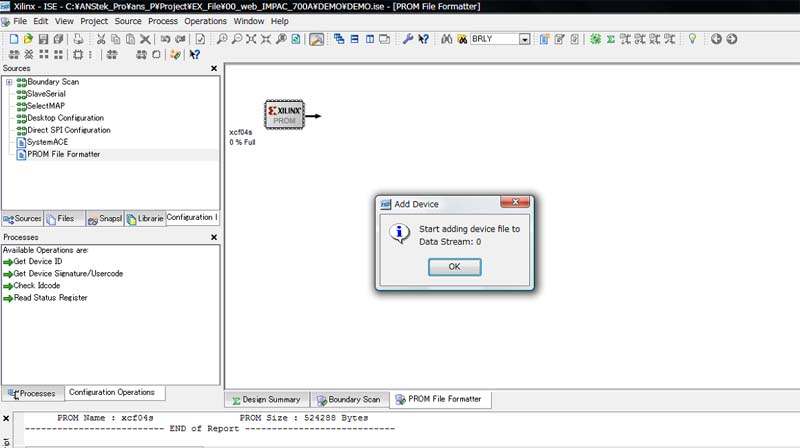This screenshot has height=448, width=800.
Task: Select the PROM File Formatter document tab
Action: click(440, 399)
